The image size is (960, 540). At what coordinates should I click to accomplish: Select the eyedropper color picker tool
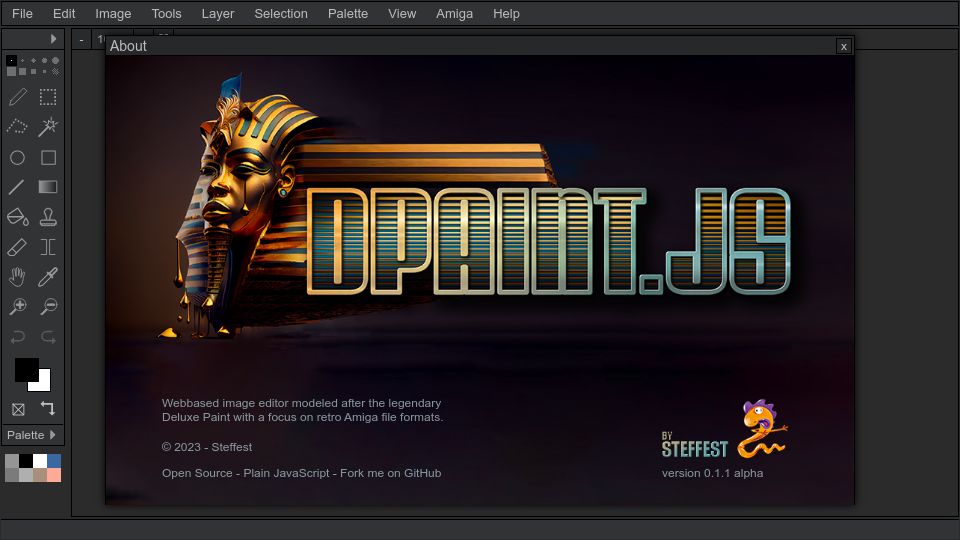(48, 277)
